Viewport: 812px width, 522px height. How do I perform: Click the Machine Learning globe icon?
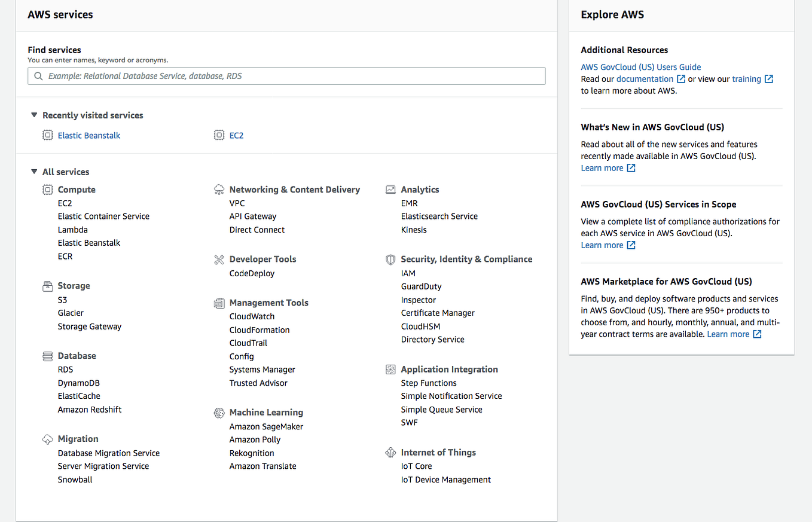pyautogui.click(x=219, y=413)
